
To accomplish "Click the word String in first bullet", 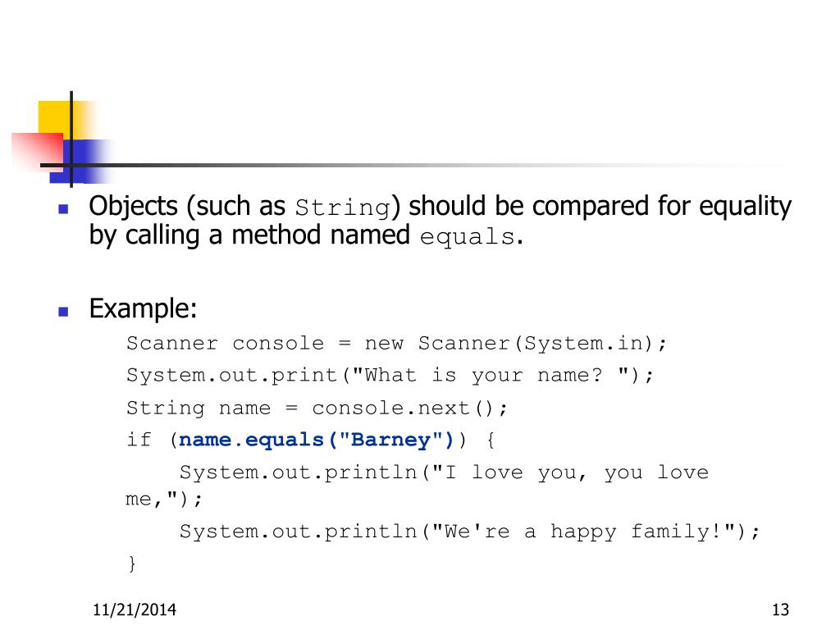I will (343, 208).
